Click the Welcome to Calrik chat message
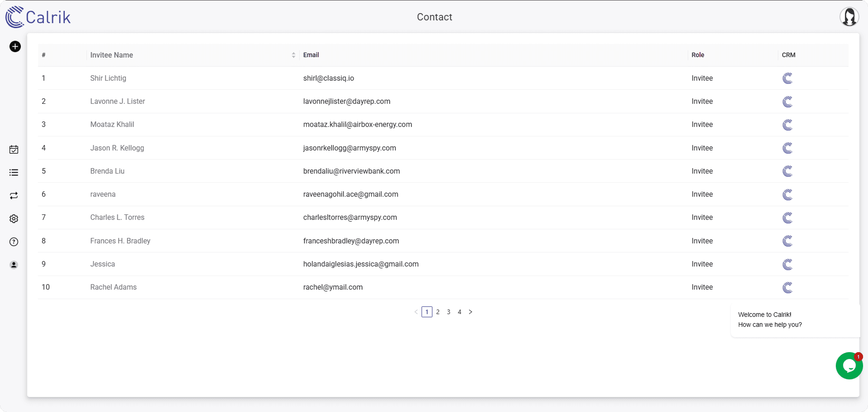 click(770, 320)
